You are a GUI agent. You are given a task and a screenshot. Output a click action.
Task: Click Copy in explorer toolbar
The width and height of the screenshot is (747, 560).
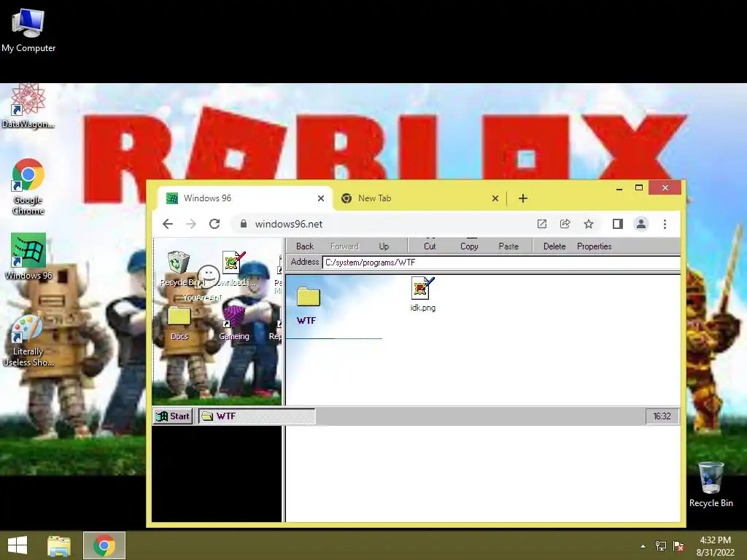[x=469, y=246]
